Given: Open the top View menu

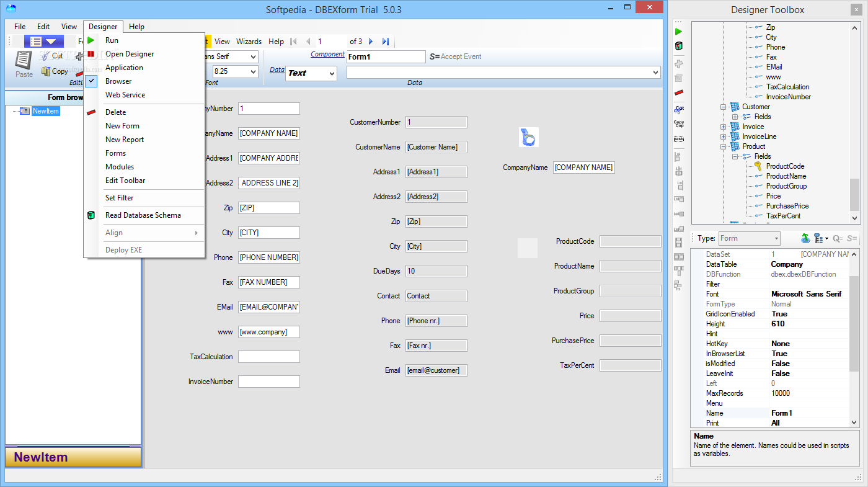Looking at the screenshot, I should pos(69,27).
